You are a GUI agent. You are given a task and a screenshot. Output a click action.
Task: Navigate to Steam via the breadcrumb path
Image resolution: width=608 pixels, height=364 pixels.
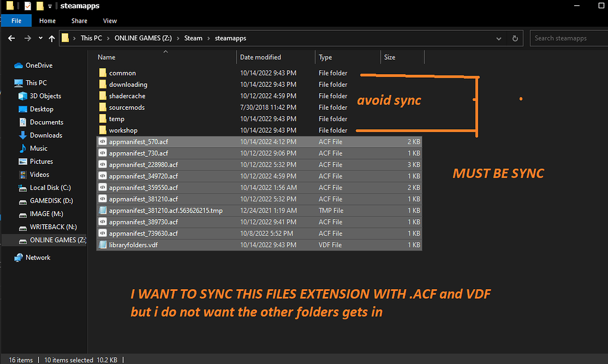click(193, 38)
